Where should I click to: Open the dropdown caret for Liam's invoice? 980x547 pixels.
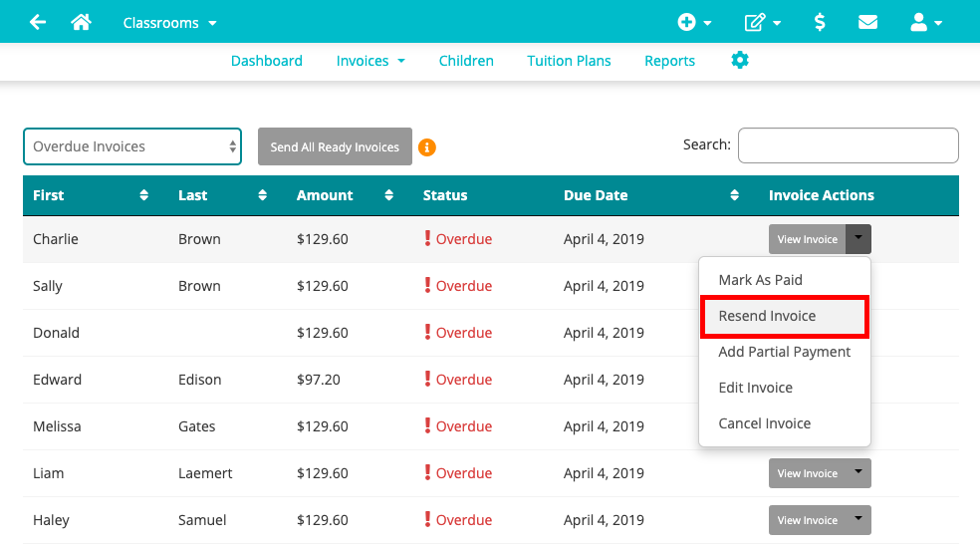click(x=858, y=474)
